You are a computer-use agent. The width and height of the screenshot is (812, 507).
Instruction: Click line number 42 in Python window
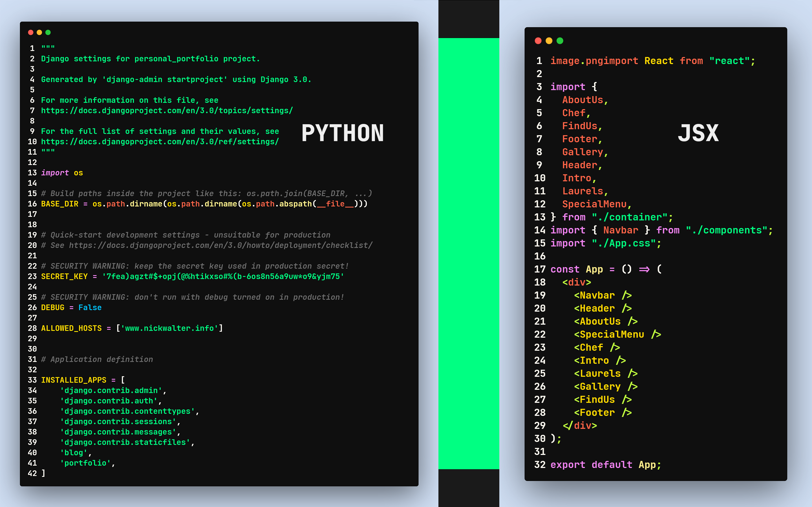click(32, 473)
